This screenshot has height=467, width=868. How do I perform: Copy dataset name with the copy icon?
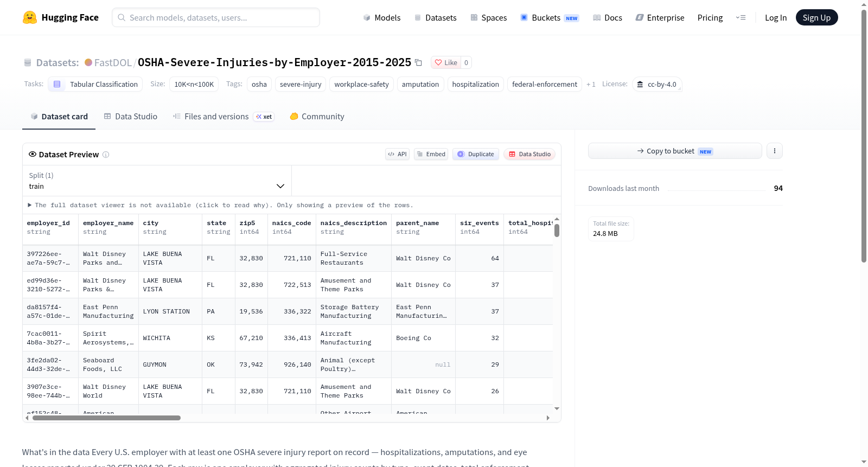coord(418,62)
